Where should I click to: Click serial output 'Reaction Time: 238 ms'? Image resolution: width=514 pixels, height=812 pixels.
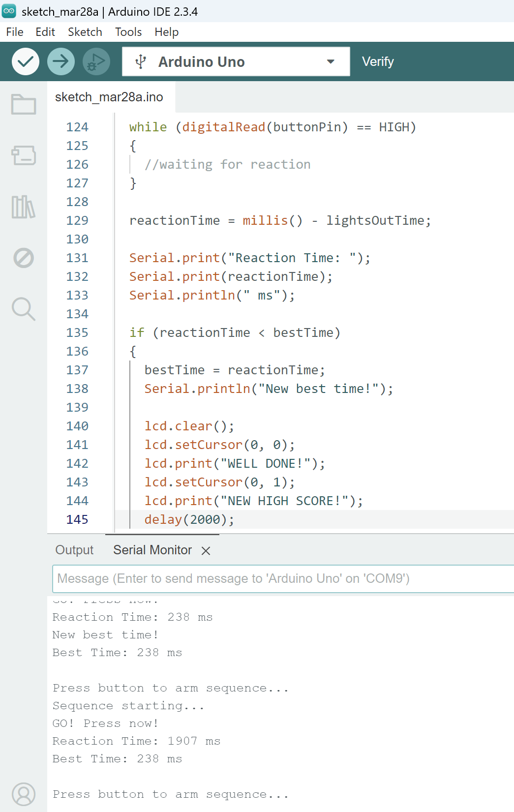pyautogui.click(x=133, y=617)
